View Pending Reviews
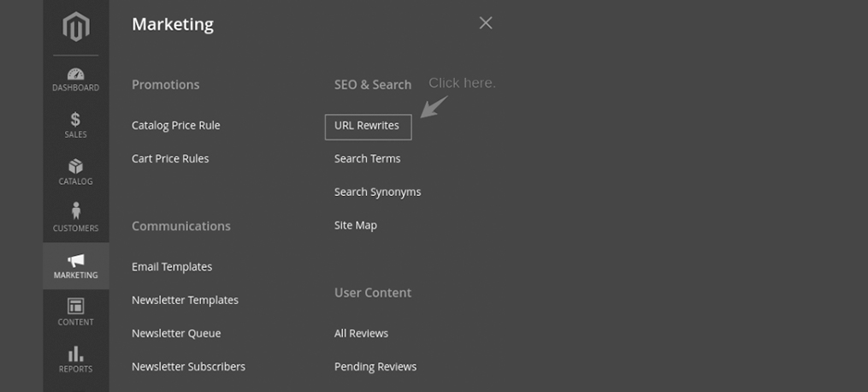The height and width of the screenshot is (392, 868). click(x=375, y=366)
